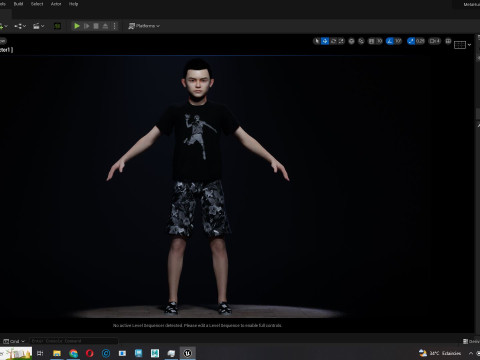Click the Stop play session button
Screen dimensions: 480x360
point(96,26)
